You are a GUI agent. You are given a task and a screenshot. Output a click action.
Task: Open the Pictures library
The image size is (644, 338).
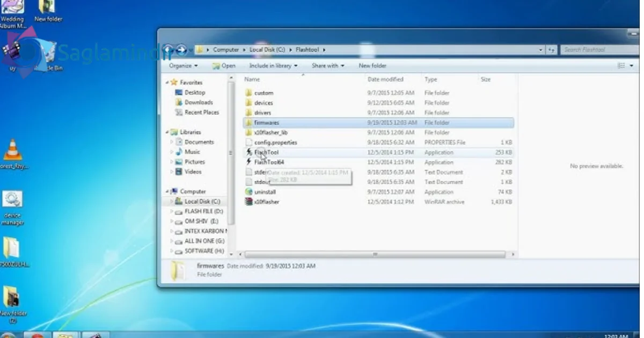[x=195, y=161]
